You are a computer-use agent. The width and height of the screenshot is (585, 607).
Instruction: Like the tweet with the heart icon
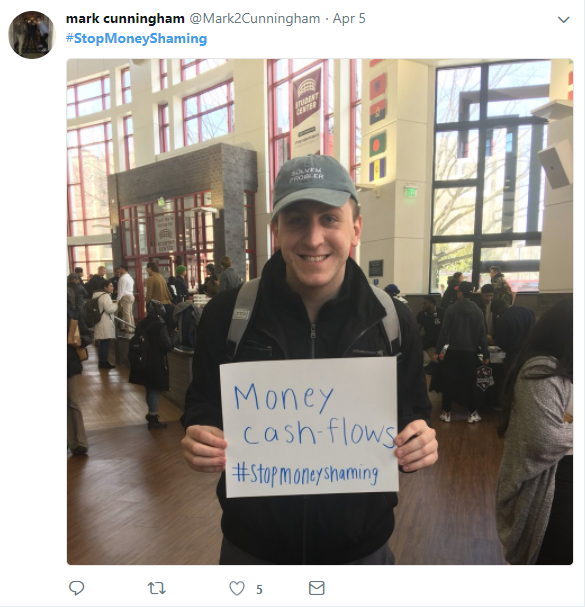(x=237, y=588)
